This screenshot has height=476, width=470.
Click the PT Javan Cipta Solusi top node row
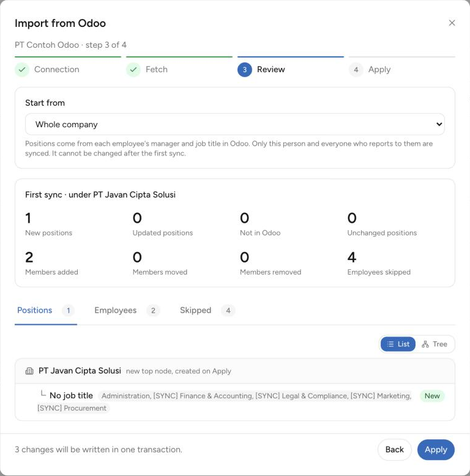[x=235, y=371]
